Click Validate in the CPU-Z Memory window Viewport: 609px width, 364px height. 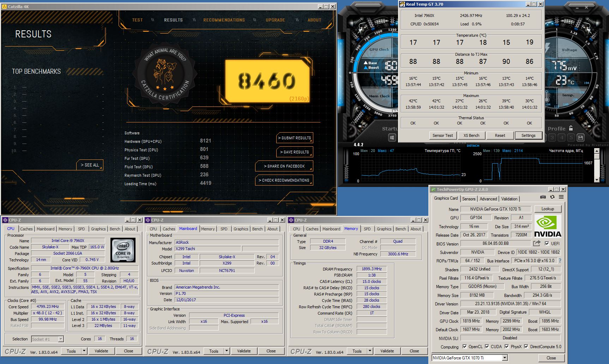[387, 351]
